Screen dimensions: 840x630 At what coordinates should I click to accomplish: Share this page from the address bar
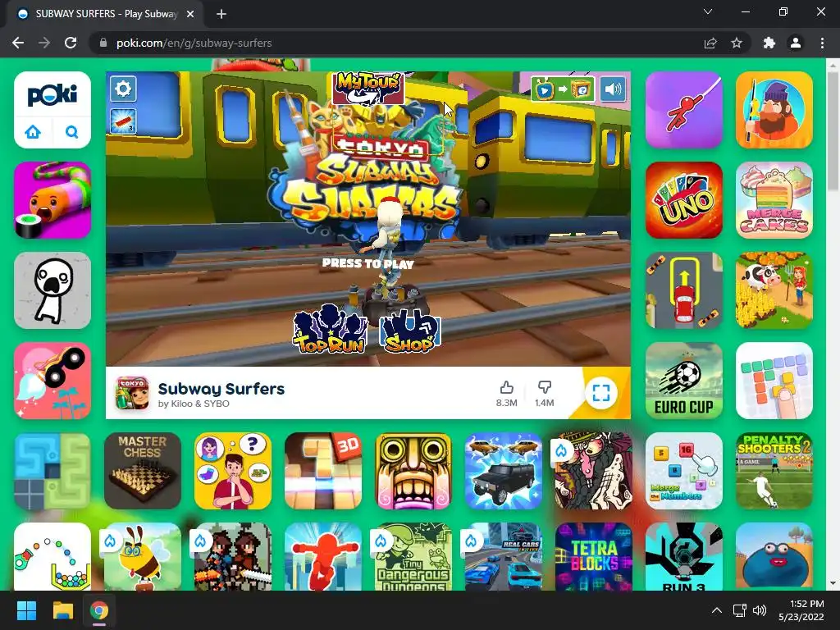[710, 43]
